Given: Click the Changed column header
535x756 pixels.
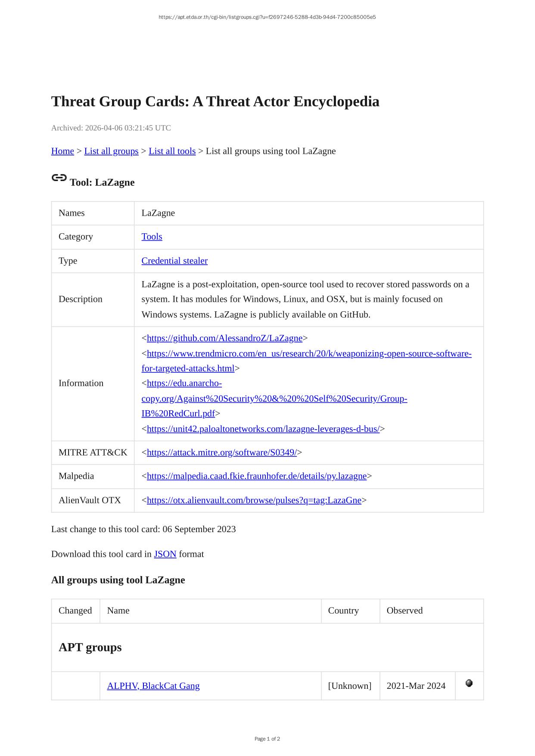Looking at the screenshot, I should click(75, 610).
